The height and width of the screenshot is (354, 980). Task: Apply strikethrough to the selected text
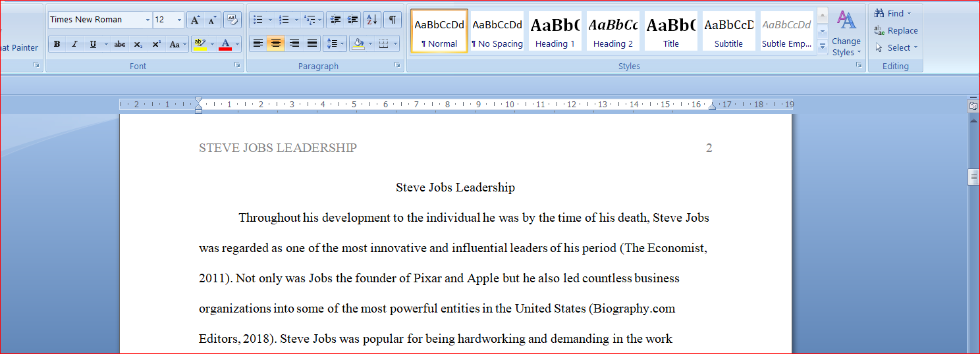click(x=120, y=44)
